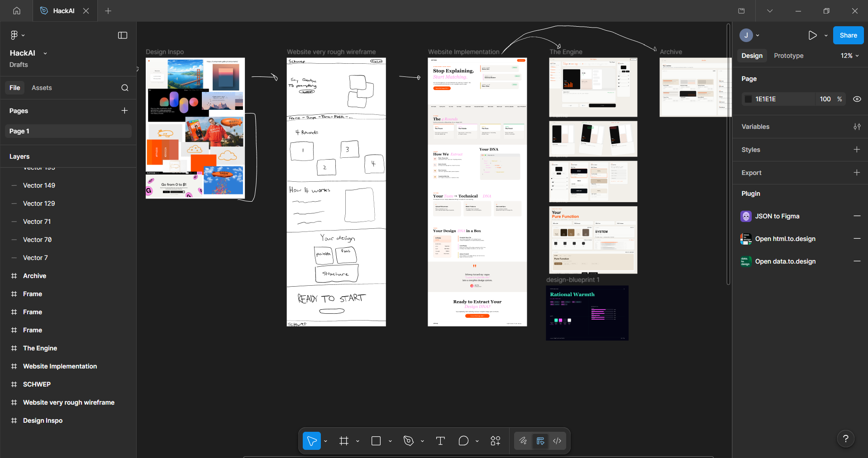Select the Rectangle shape tool
Image resolution: width=868 pixels, height=458 pixels.
click(376, 441)
